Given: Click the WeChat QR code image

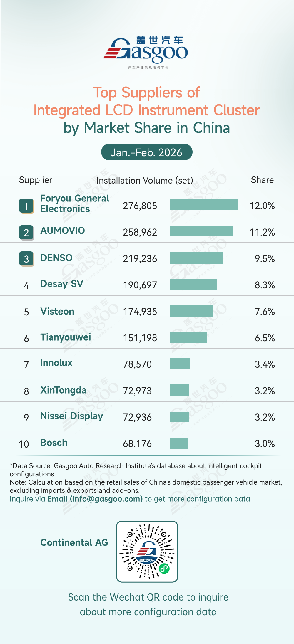Looking at the screenshot, I should [147, 551].
